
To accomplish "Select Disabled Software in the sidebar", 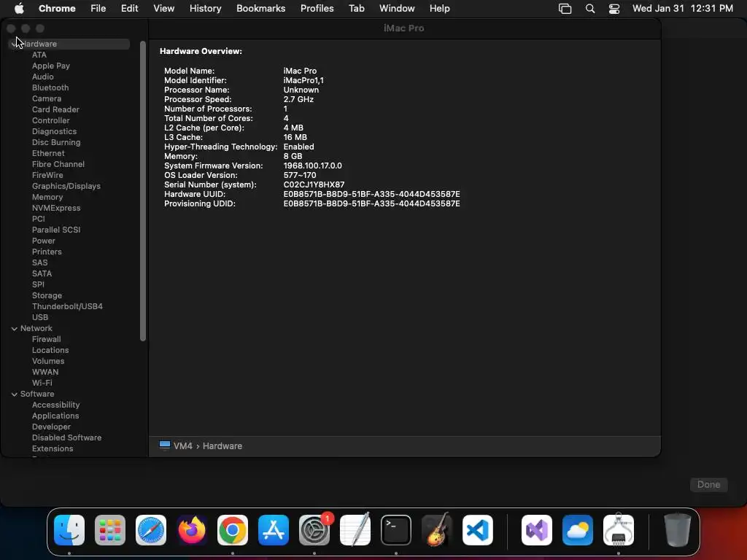I will 66,438.
